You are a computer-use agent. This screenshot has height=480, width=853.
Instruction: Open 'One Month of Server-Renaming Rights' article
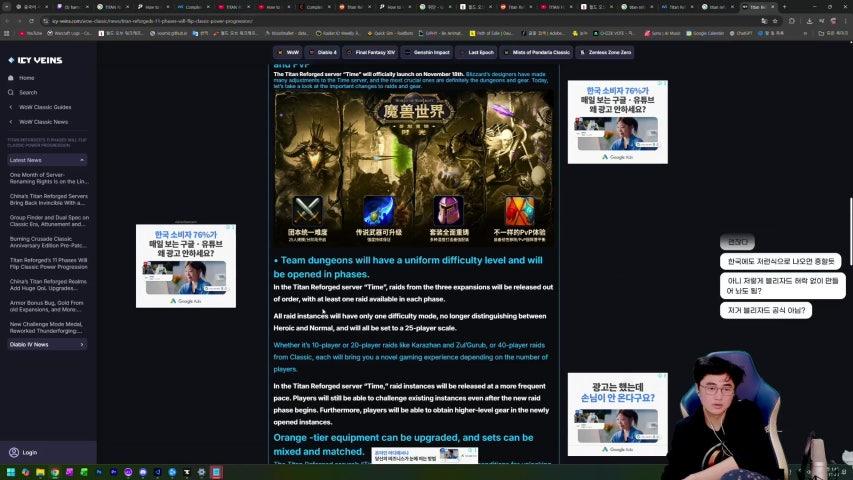pyautogui.click(x=48, y=178)
